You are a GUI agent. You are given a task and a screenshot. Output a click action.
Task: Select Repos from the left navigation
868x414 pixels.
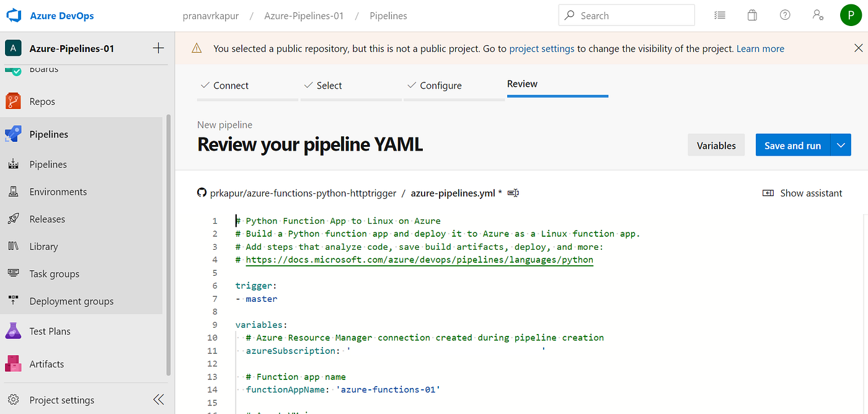(x=42, y=101)
